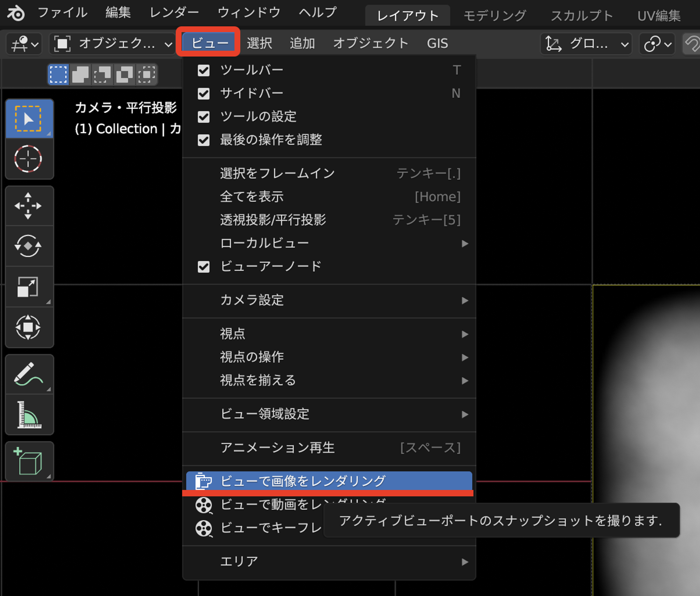
Task: Choose 全てを表示 menu entry
Action: [329, 197]
